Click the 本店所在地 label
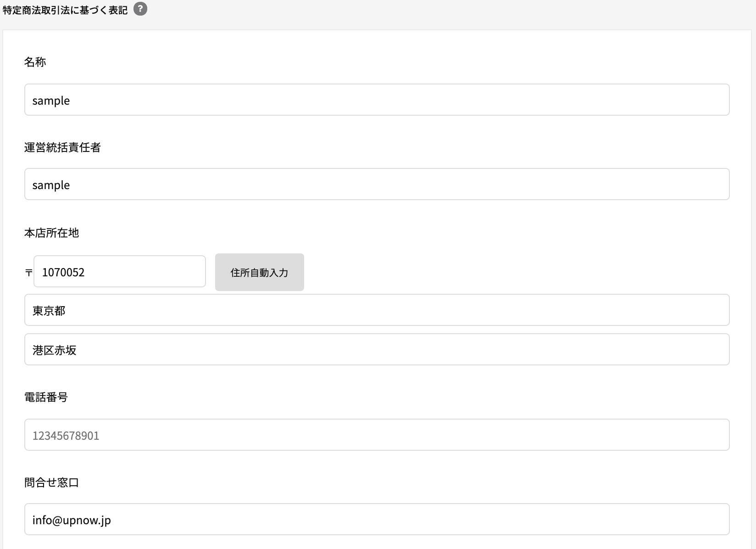The width and height of the screenshot is (756, 549). [51, 233]
